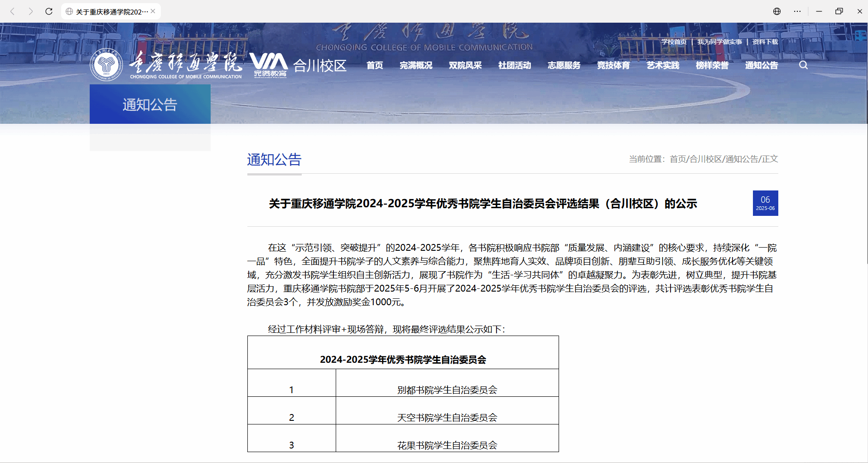The height and width of the screenshot is (463, 868).
Task: Open the globe icon in title bar
Action: [777, 11]
